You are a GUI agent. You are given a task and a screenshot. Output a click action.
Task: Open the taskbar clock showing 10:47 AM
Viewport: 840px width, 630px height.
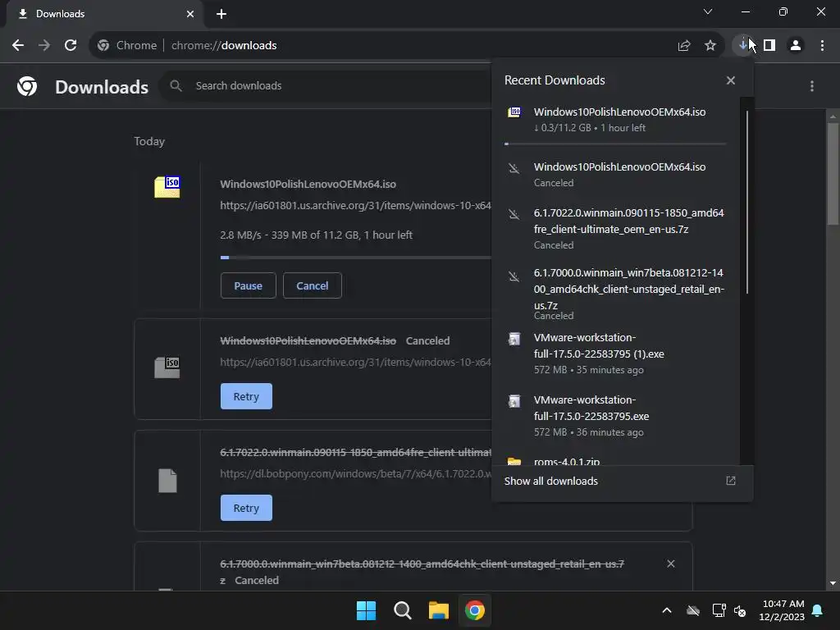[x=782, y=610]
